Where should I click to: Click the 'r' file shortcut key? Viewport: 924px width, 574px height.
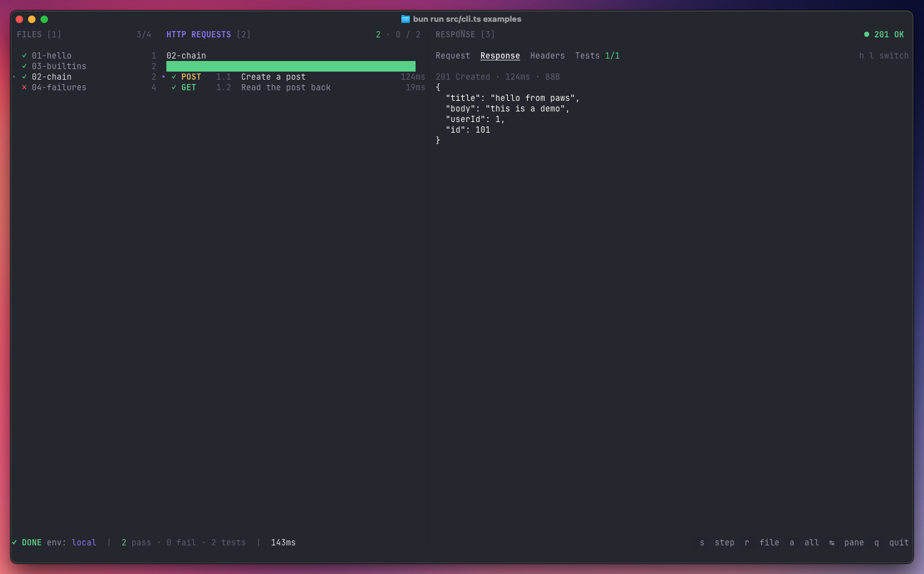pos(747,543)
